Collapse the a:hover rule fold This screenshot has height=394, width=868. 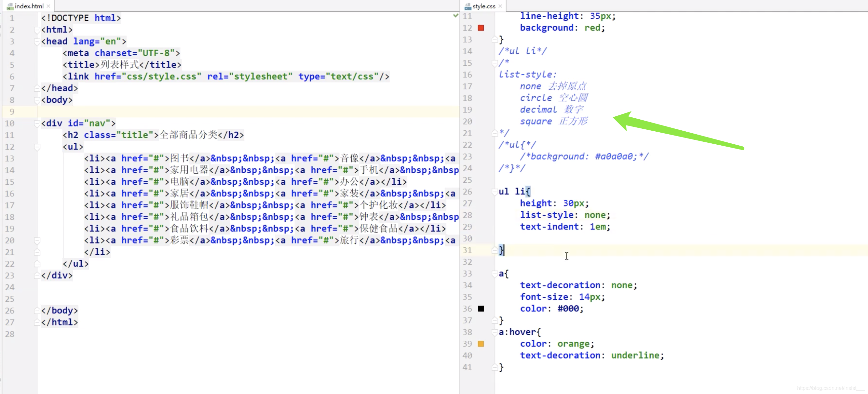coord(495,332)
